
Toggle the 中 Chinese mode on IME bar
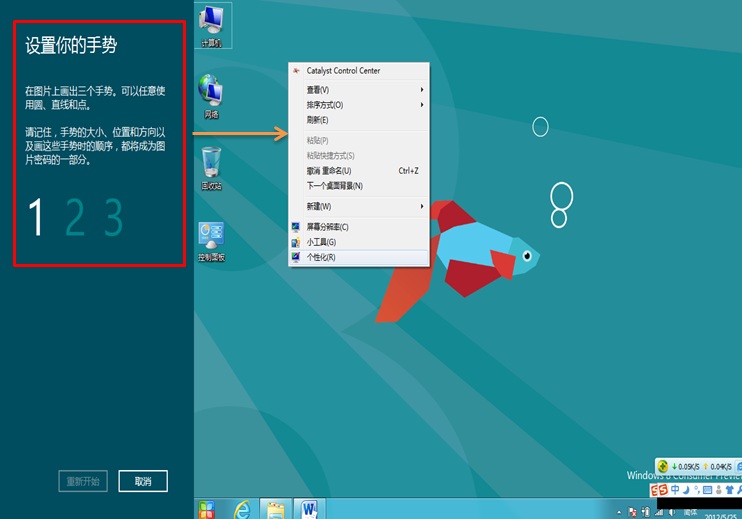click(x=675, y=490)
